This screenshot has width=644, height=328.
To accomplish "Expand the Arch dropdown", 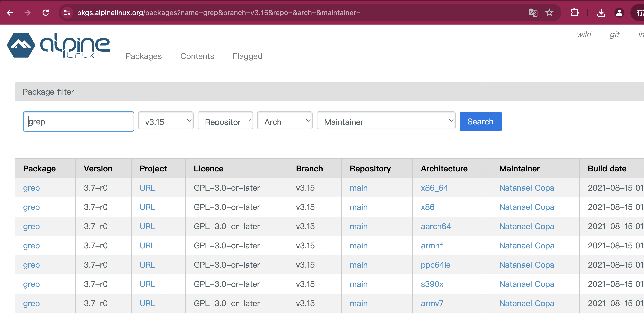I will (x=285, y=120).
